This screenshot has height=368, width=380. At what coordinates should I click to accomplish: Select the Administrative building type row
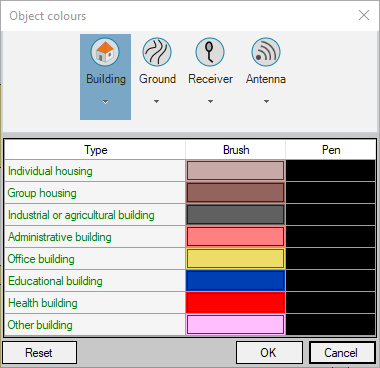pyautogui.click(x=95, y=237)
